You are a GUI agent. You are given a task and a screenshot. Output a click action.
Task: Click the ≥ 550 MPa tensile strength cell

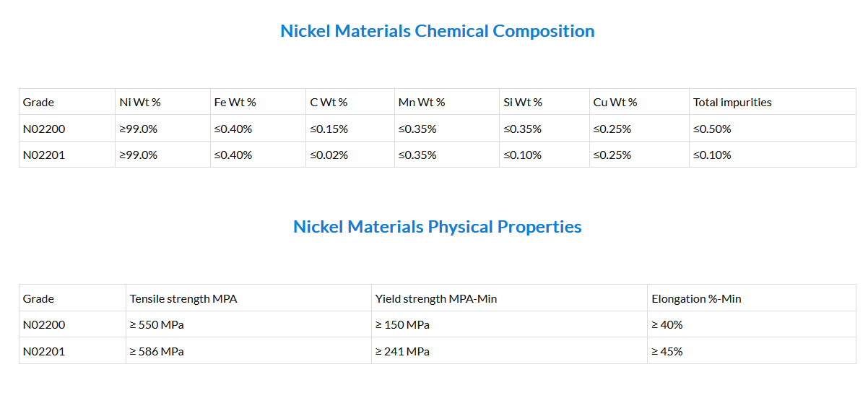point(157,325)
